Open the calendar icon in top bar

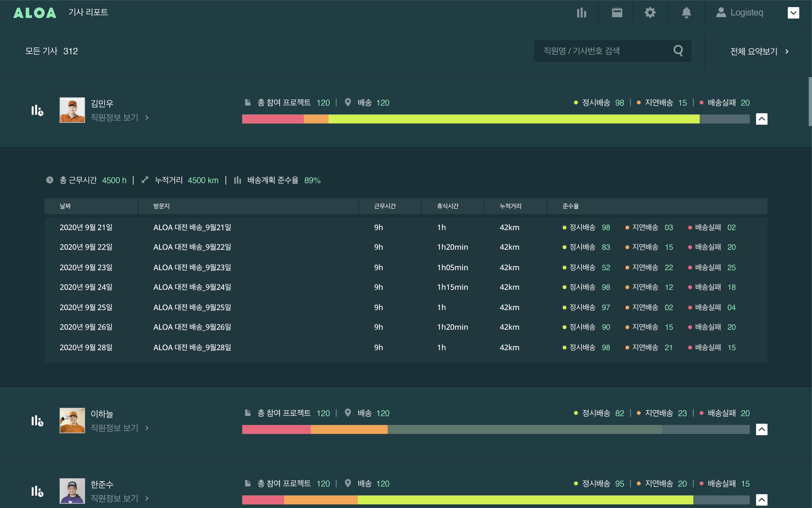[617, 13]
